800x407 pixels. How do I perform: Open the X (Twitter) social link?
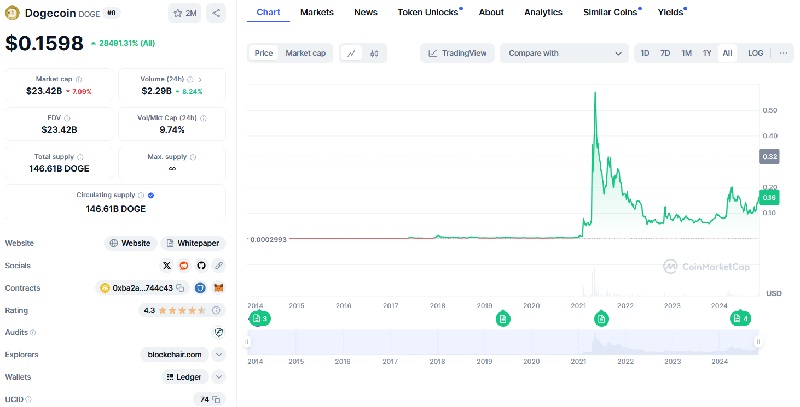tap(167, 265)
